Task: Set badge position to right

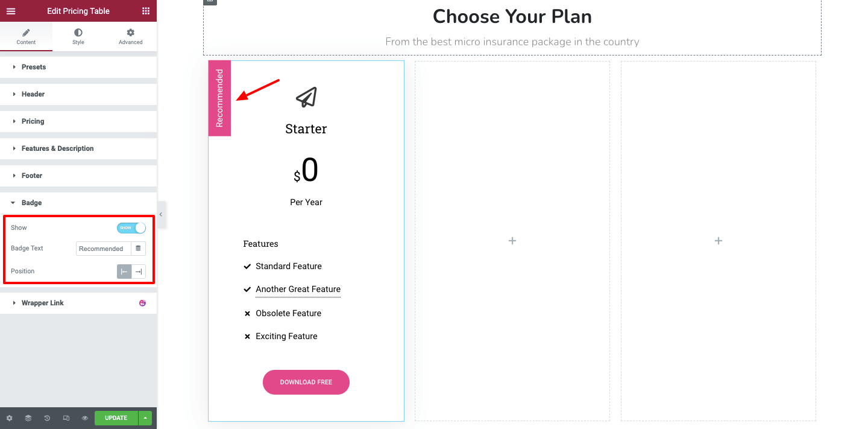Action: [139, 272]
